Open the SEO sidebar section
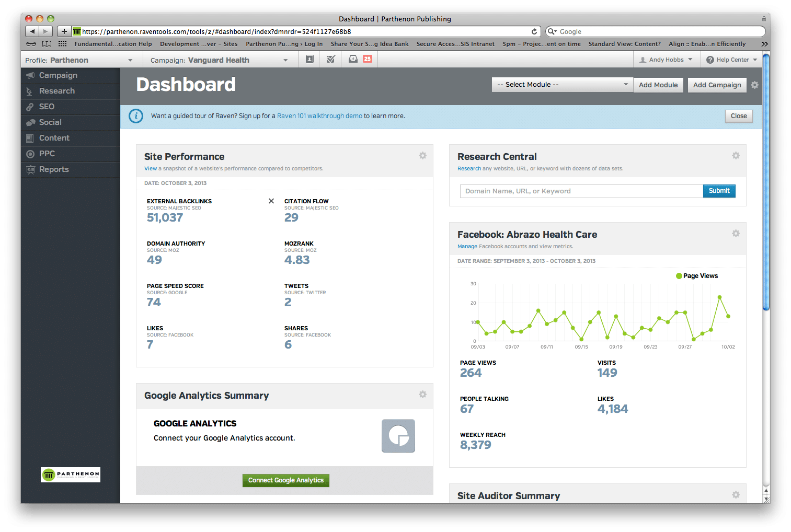 [x=71, y=107]
